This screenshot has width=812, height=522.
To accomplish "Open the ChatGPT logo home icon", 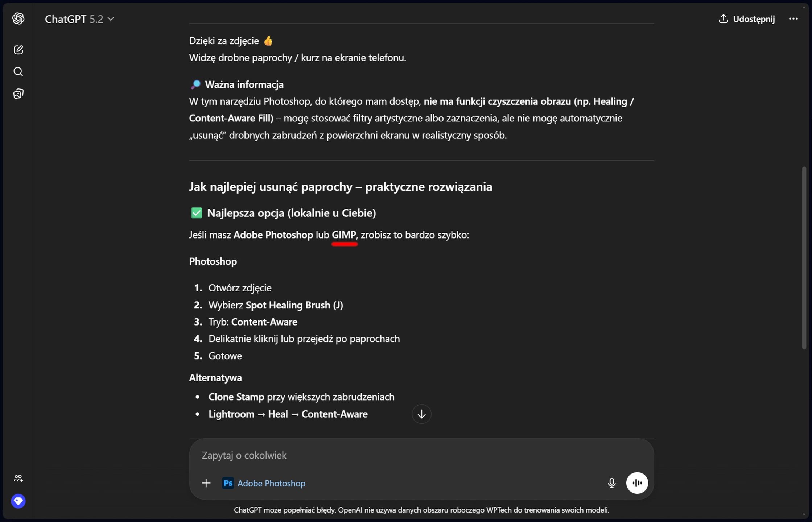I will 18,18.
